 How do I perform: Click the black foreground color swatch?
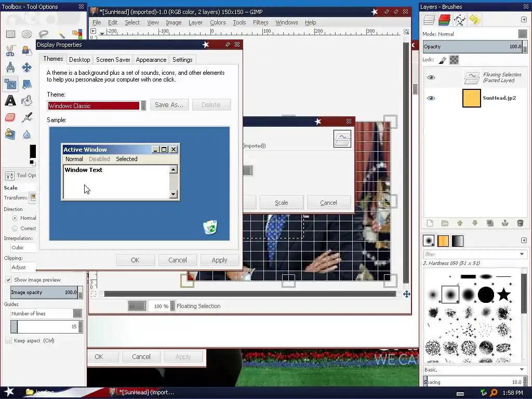[x=33, y=151]
